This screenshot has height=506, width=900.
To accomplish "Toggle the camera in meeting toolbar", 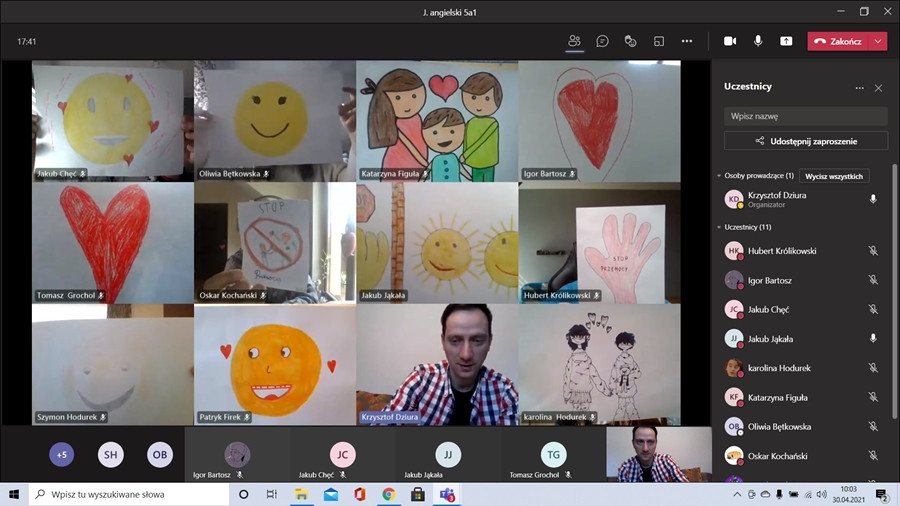I will pos(730,41).
